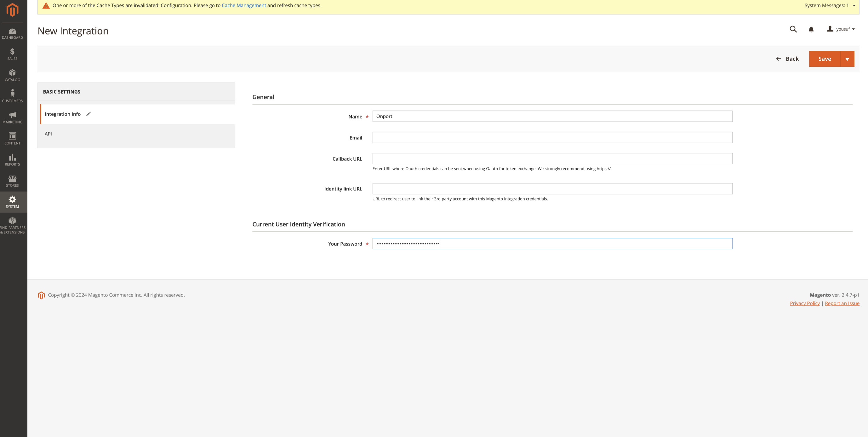
Task: Click the Magento ver. 2.4.7-p1 text
Action: [x=834, y=295]
